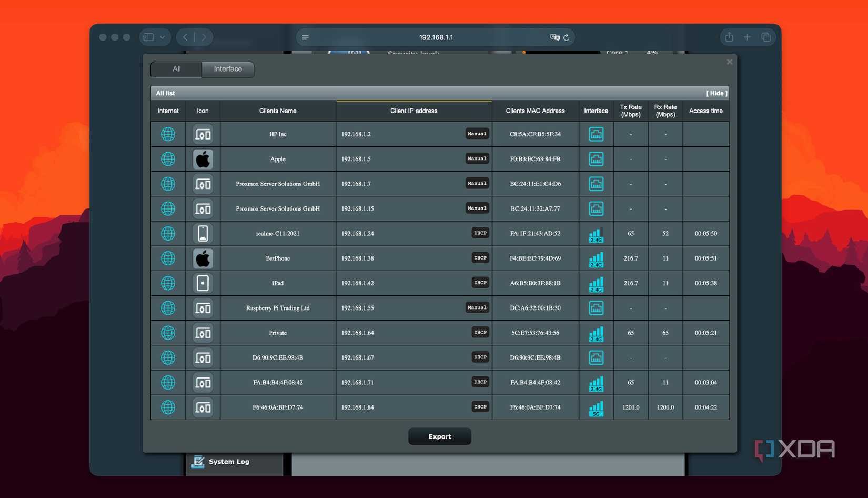The height and width of the screenshot is (498, 868).
Task: Click IP address 192.168.1.42
Action: pyautogui.click(x=358, y=283)
